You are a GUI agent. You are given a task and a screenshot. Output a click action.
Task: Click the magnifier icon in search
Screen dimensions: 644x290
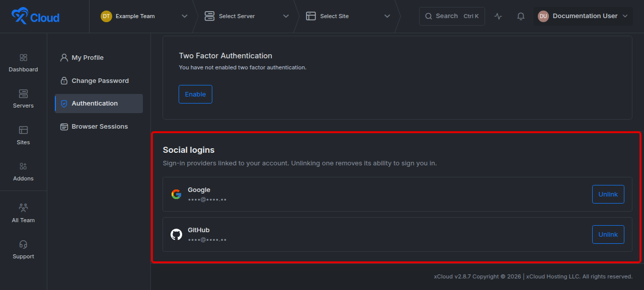[429, 16]
